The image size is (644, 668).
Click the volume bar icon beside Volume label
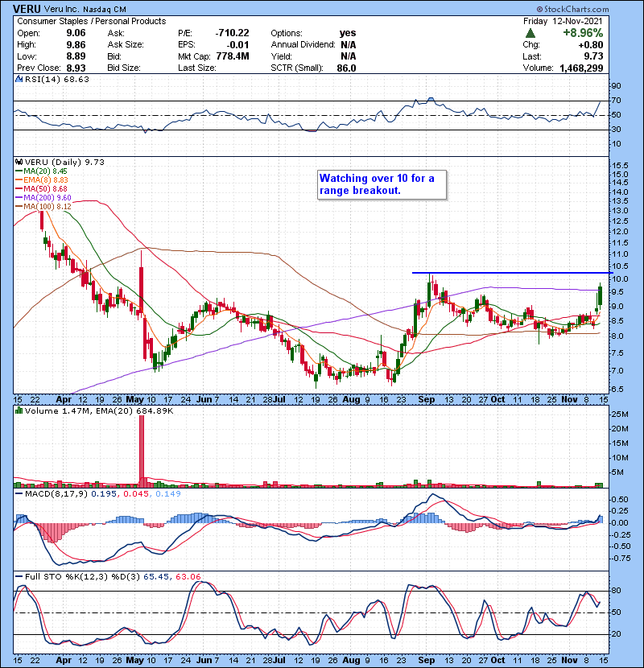tap(19, 410)
